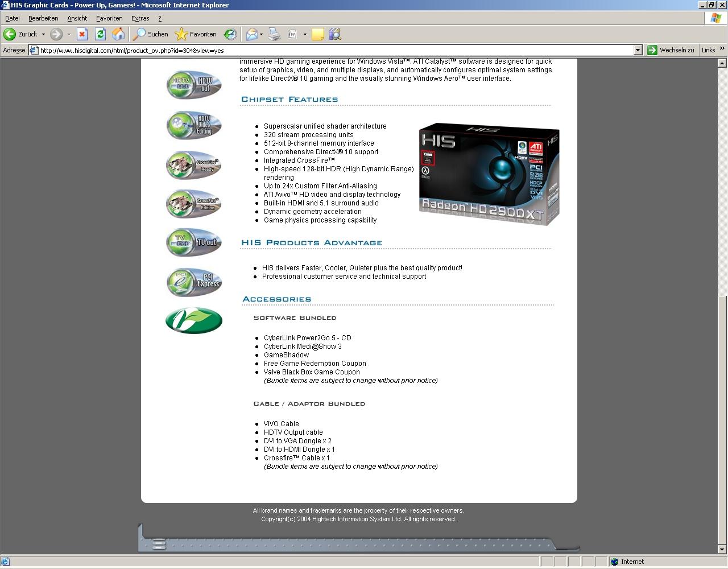Click 'Superscalar unified shader architecture' text
728x569 pixels.
click(325, 126)
